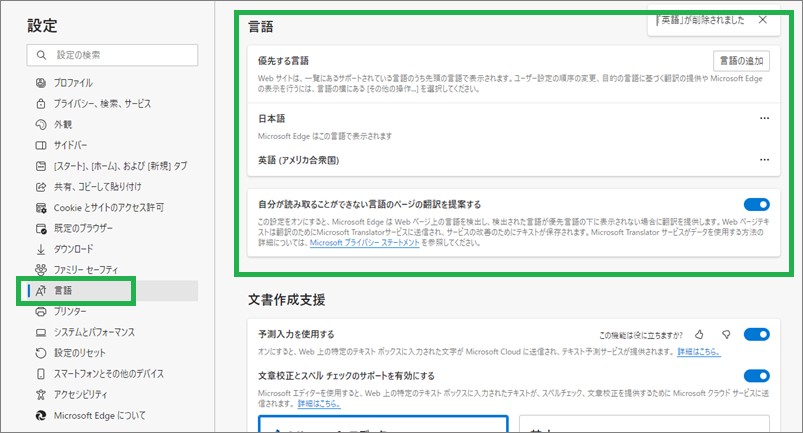Click the share and copy-paste icon
The image size is (803, 433).
pos(41,187)
